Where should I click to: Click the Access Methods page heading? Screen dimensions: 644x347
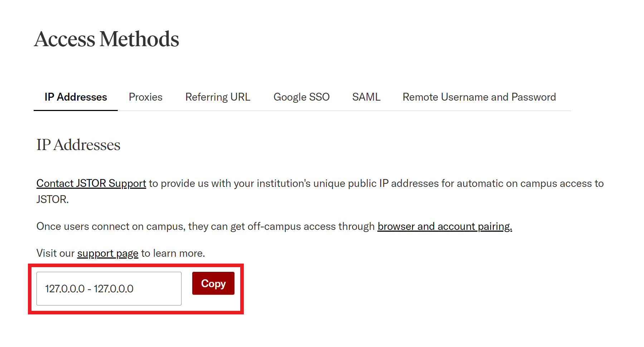click(107, 39)
